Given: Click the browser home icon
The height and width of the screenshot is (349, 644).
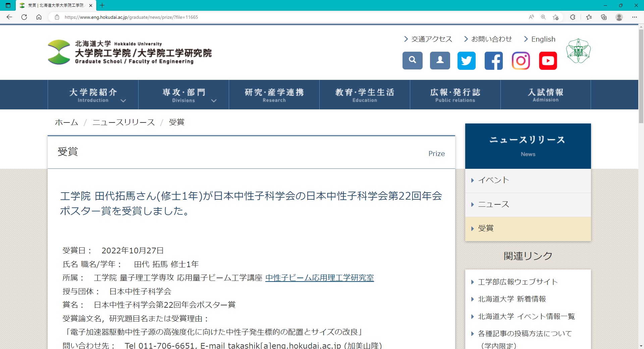Looking at the screenshot, I should click(39, 17).
